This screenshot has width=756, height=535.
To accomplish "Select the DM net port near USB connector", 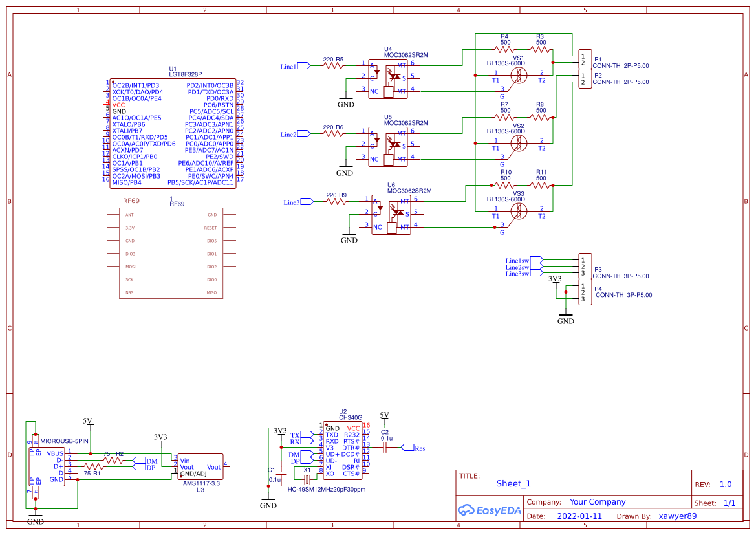I will pyautogui.click(x=139, y=461).
